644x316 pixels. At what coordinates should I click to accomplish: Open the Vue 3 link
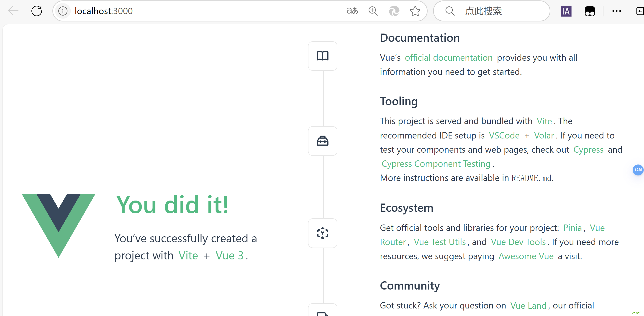click(x=229, y=256)
